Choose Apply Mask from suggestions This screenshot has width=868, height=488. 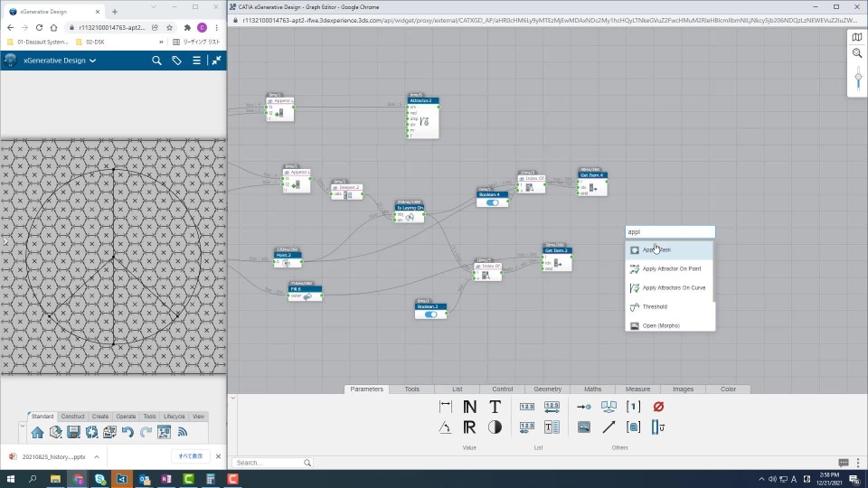[670, 250]
